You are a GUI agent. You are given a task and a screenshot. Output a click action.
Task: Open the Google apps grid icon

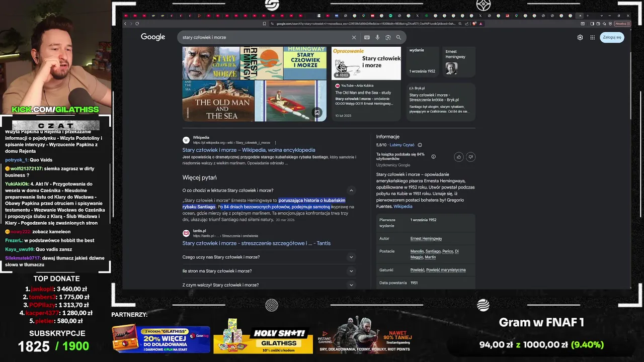pos(592,37)
